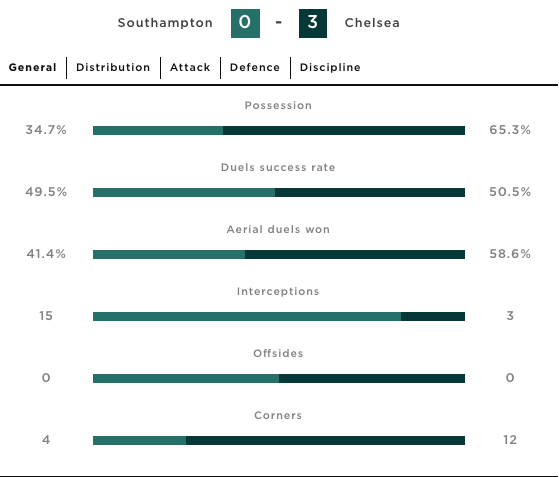This screenshot has height=477, width=559.
Task: Open the Defence tab
Action: click(x=255, y=67)
